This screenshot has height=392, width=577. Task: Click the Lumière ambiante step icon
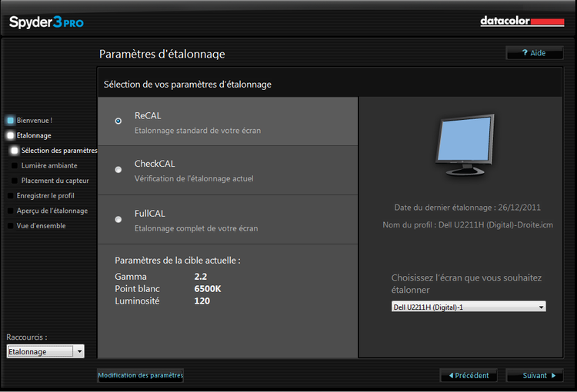point(15,165)
